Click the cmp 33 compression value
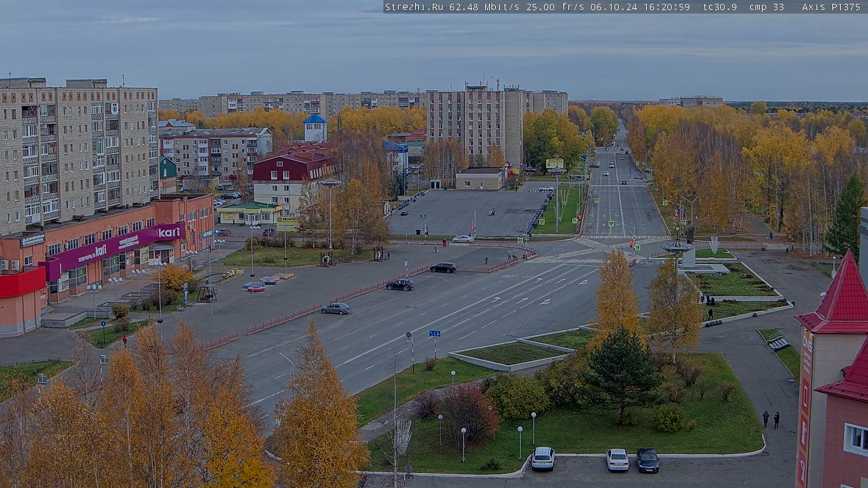The image size is (868, 488). point(766,7)
